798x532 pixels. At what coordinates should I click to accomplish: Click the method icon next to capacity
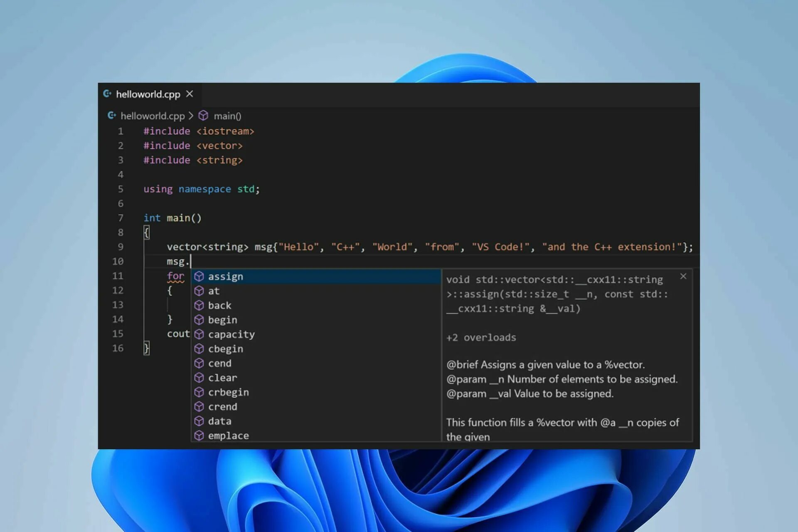[199, 334]
